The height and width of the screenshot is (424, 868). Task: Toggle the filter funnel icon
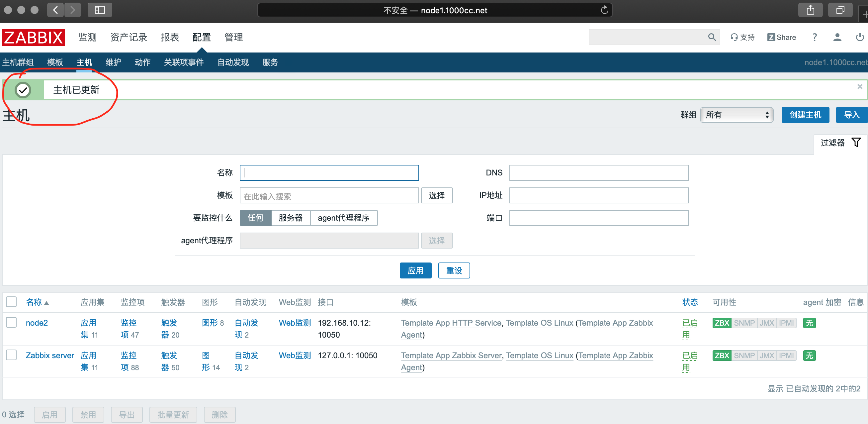click(x=856, y=143)
